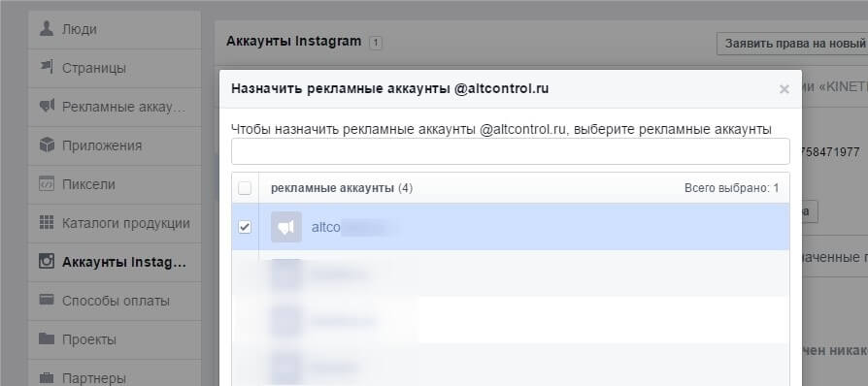Click the Pages flag icon

47,68
